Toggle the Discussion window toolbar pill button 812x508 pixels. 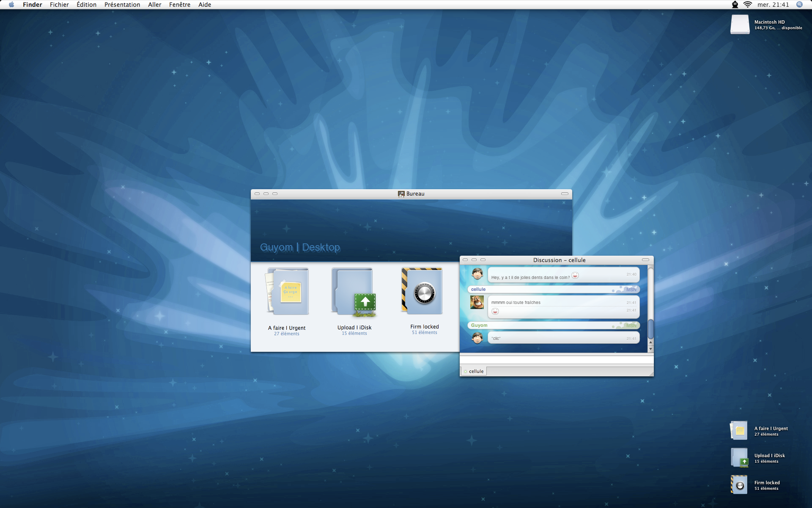645,260
